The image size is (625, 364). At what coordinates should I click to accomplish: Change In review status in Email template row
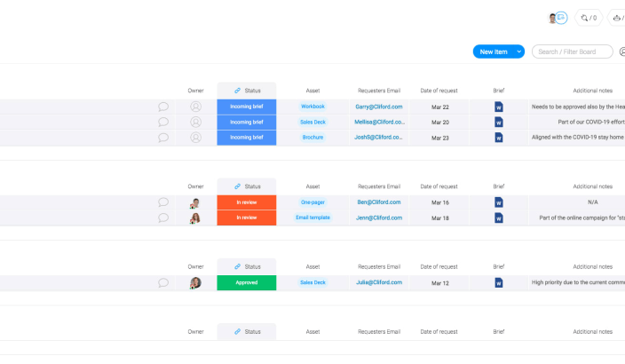tap(246, 218)
